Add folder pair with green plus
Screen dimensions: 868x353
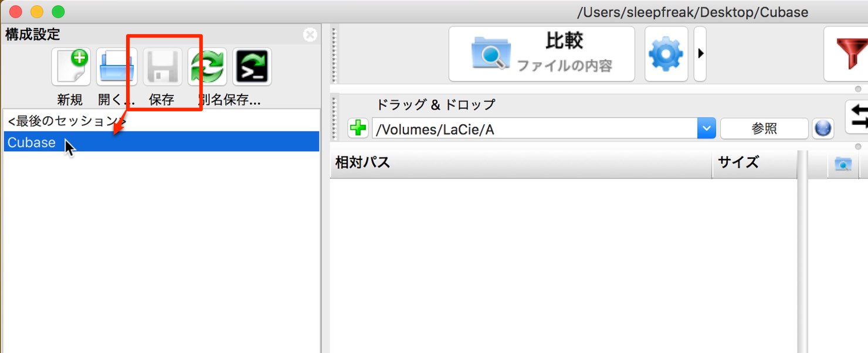(x=358, y=128)
